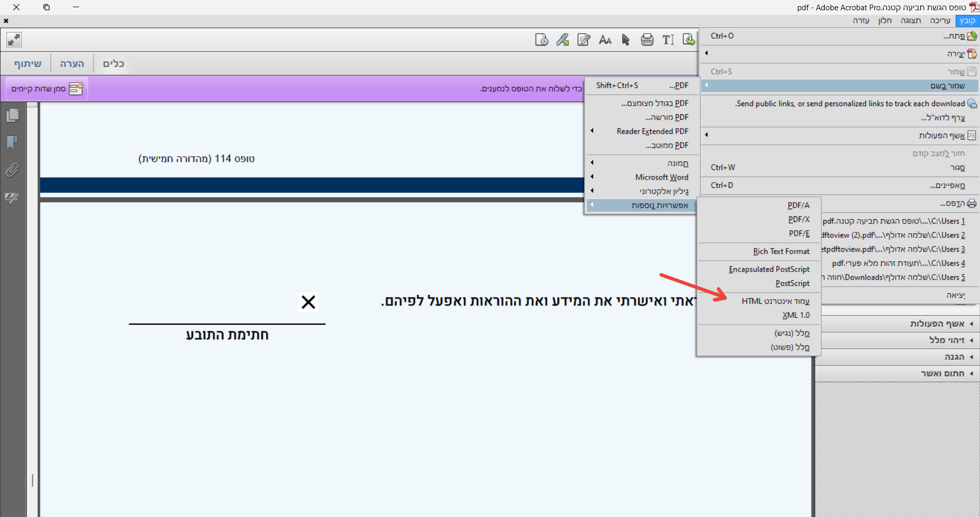980x517 pixels.
Task: Click הדפס (Print) in the File menu
Action: coord(900,203)
